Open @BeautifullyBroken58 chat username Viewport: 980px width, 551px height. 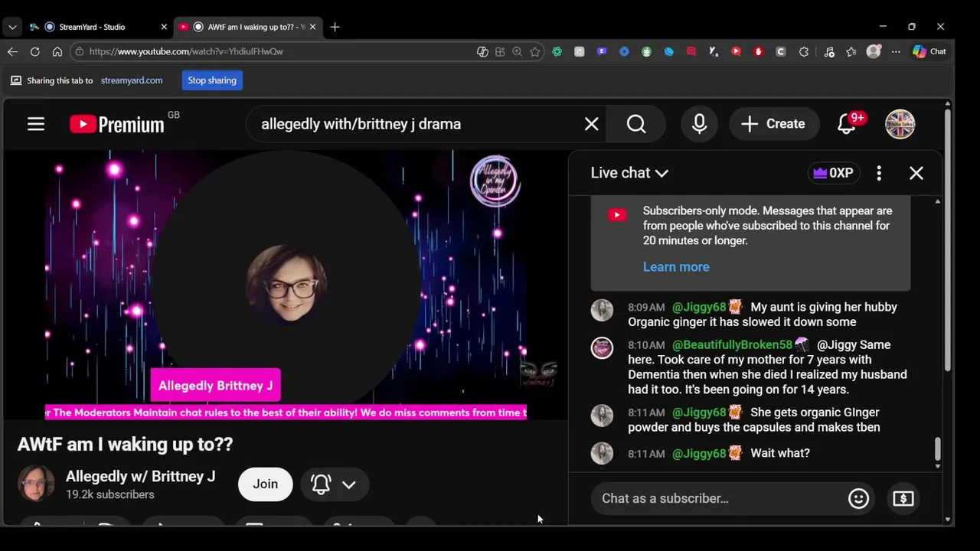[732, 345]
